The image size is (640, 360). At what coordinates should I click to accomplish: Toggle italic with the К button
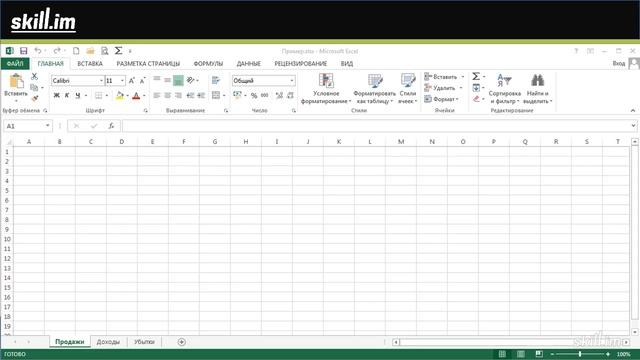click(x=67, y=95)
